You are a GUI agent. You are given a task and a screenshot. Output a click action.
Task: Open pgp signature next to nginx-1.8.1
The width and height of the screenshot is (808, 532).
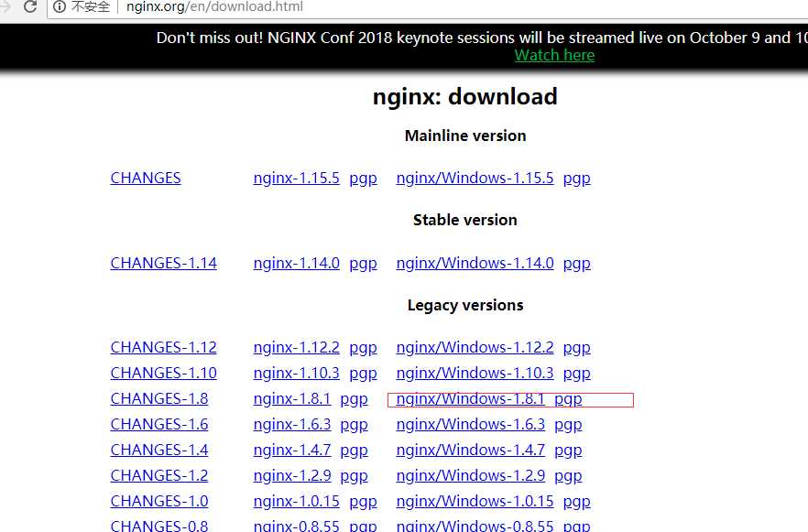(354, 399)
